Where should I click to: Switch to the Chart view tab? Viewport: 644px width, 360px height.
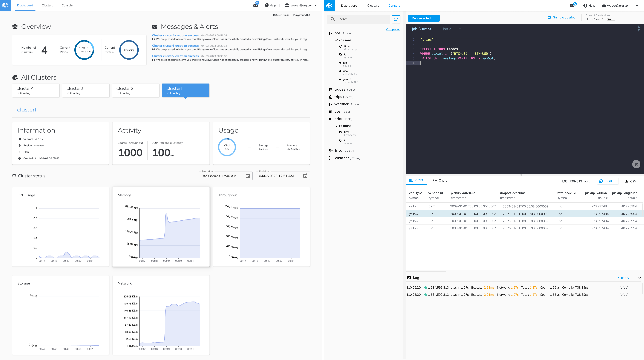[440, 181]
